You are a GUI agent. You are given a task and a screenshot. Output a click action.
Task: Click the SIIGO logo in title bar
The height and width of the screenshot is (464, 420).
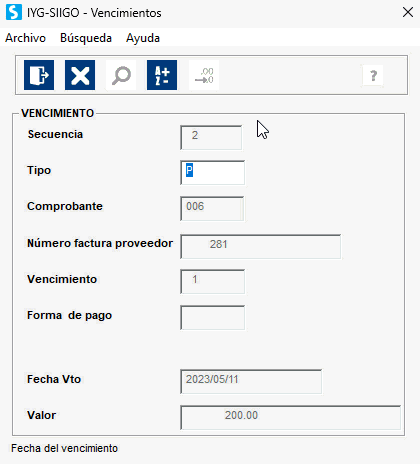pyautogui.click(x=14, y=12)
